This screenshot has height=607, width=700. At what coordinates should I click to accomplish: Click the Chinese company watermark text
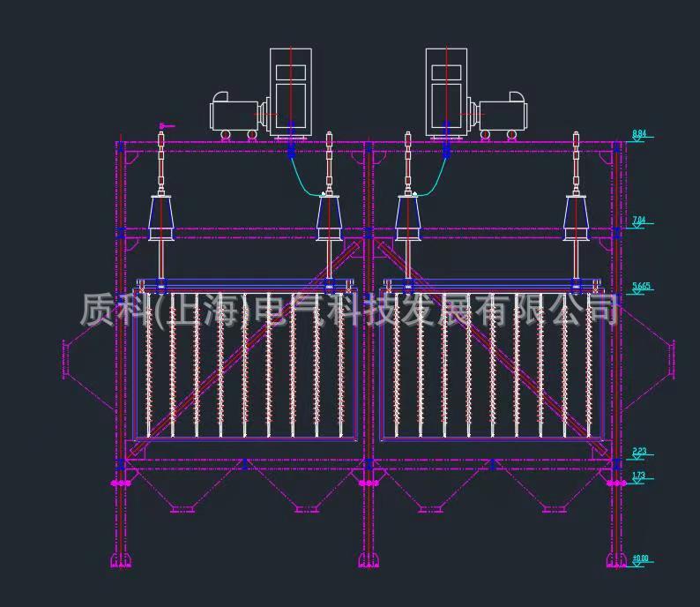click(350, 310)
